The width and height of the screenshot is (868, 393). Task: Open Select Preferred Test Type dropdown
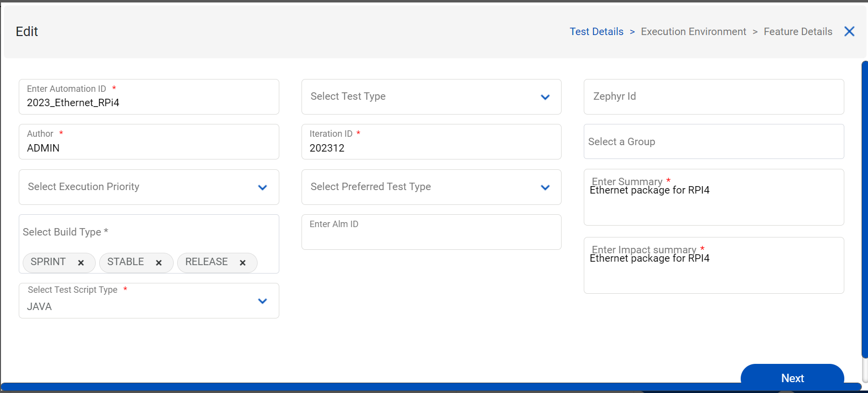545,188
